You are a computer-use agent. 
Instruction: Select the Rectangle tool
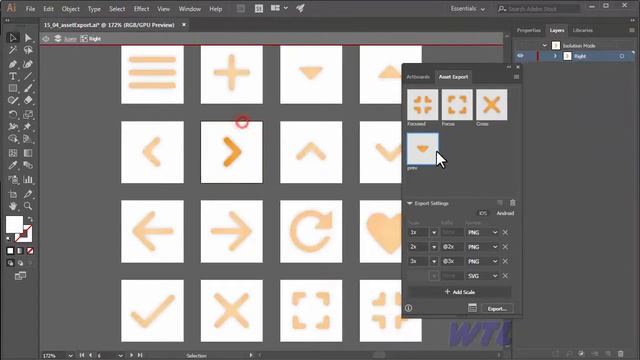coord(13,88)
